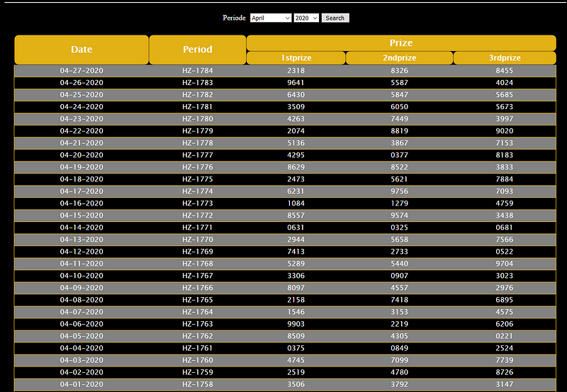Click 3rd prize value 9020
This screenshot has height=392, width=567.
point(505,131)
